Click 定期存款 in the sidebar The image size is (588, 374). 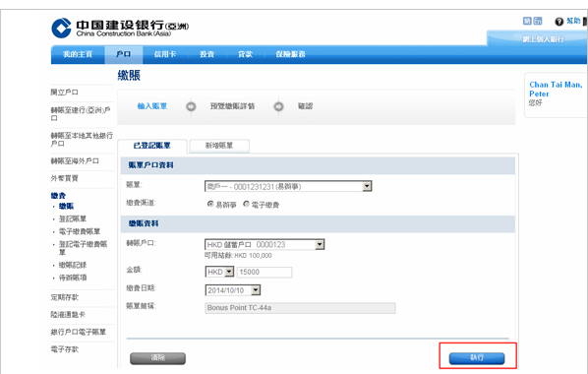tap(65, 297)
